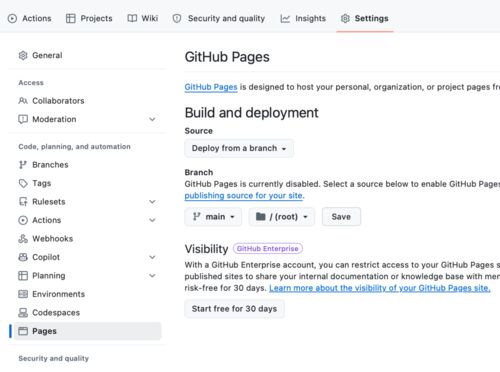Click the Tags tag icon

[23, 183]
